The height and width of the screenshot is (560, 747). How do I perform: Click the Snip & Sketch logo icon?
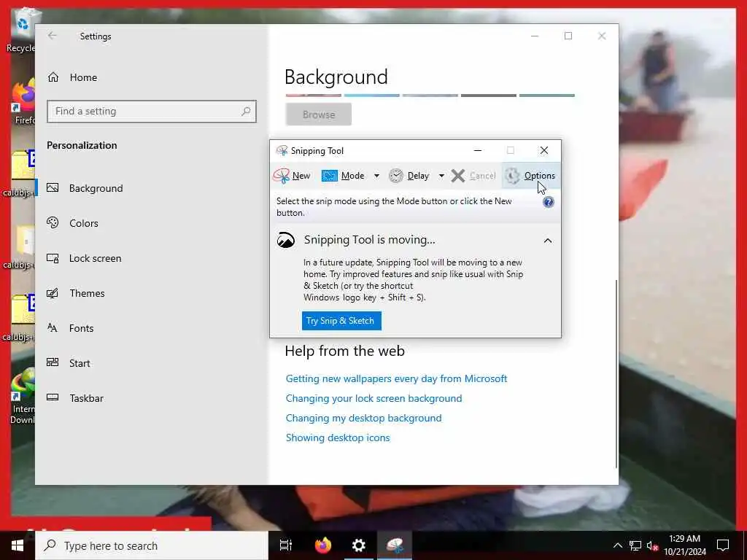click(286, 240)
